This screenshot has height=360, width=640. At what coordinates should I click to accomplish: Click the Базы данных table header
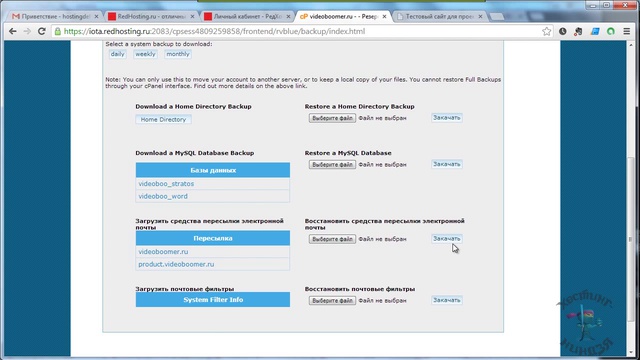coord(213,170)
